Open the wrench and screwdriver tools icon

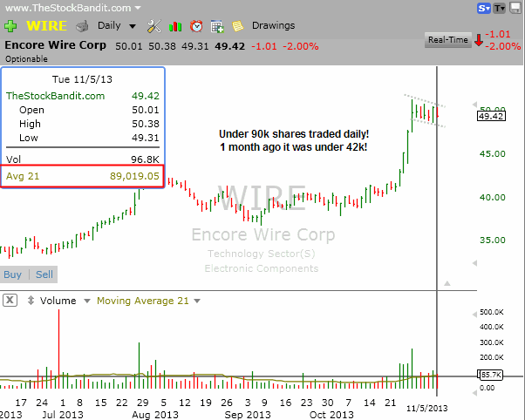coord(154,26)
